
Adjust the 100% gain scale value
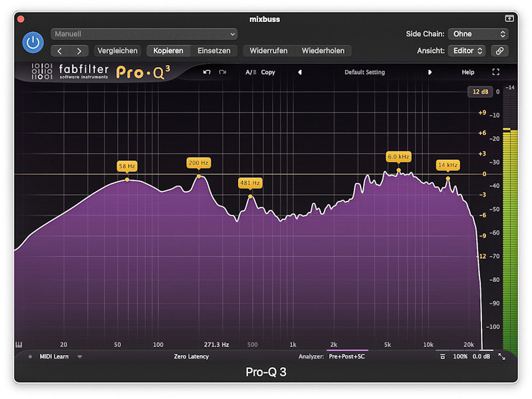[460, 356]
